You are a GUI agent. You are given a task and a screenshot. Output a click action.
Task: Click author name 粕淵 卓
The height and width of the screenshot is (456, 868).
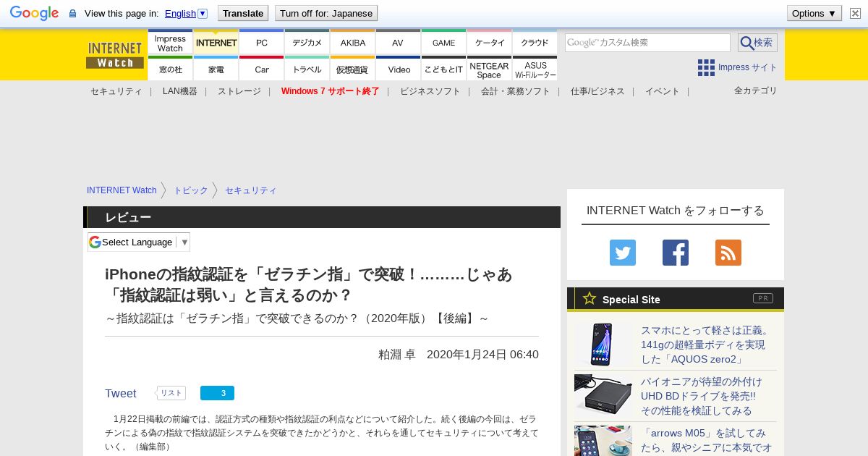(397, 354)
